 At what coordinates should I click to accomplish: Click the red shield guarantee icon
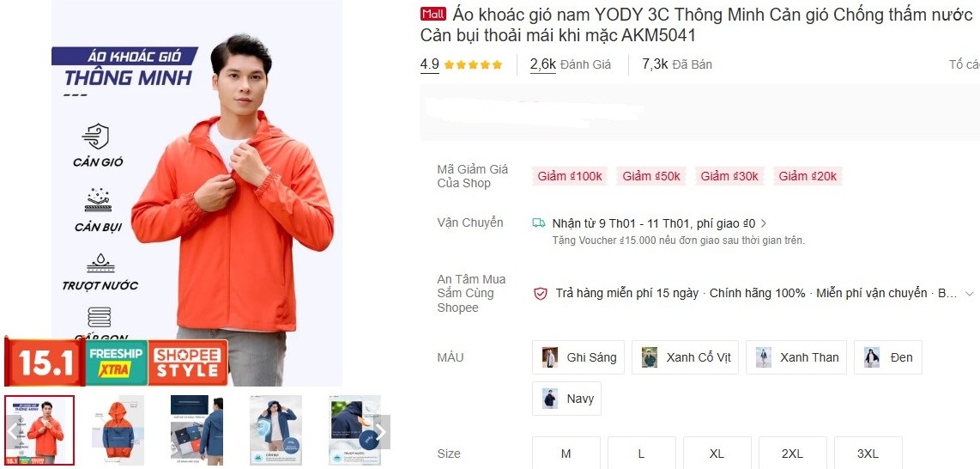[x=541, y=293]
